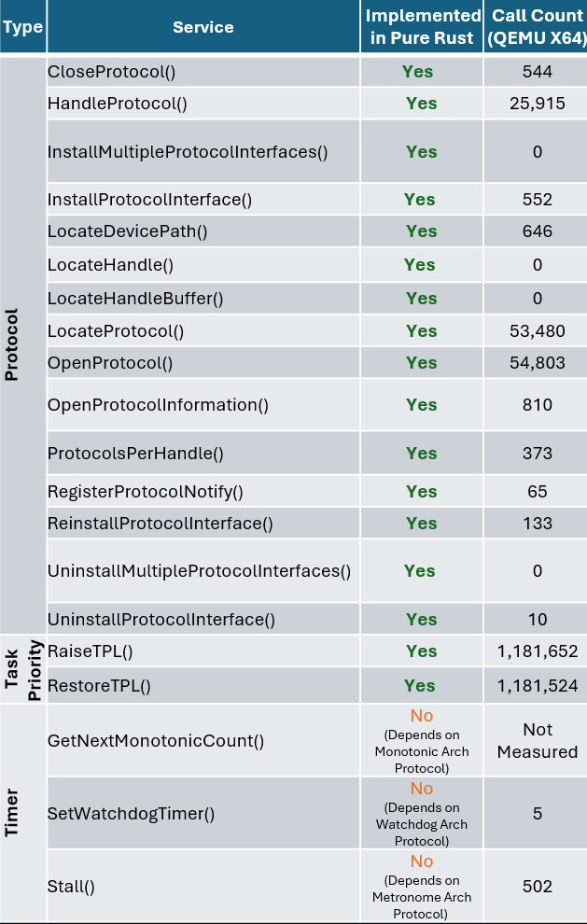Click the HandleProtocol() call count 25,915
This screenshot has width=587, height=924.
[x=537, y=104]
